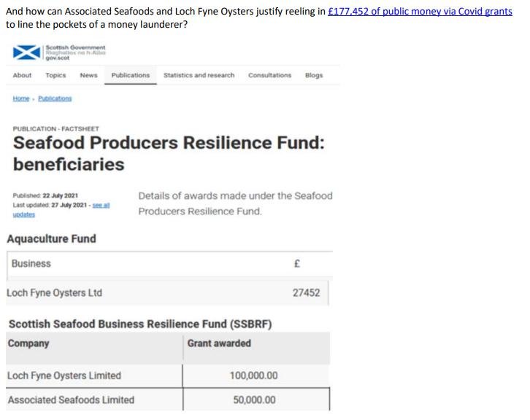Open the £177,452 public money Covid grants link
This screenshot has height=420, width=530.
(x=419, y=12)
